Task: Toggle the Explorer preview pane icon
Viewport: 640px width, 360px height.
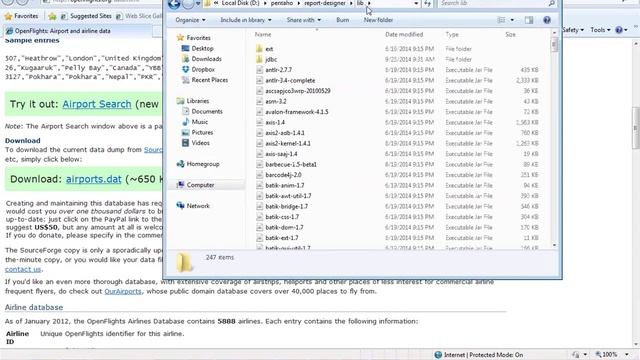Action: [529, 20]
